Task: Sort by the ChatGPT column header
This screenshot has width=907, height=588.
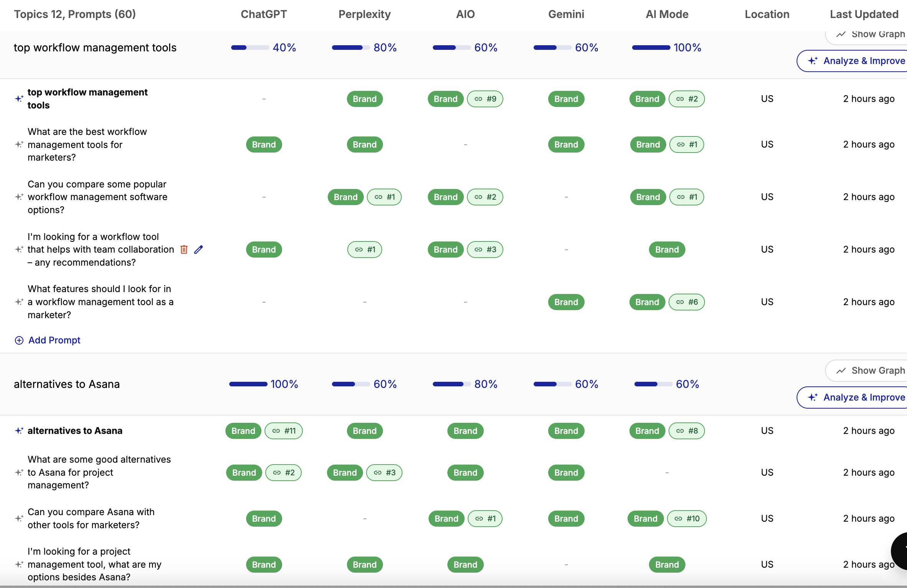Action: click(264, 14)
